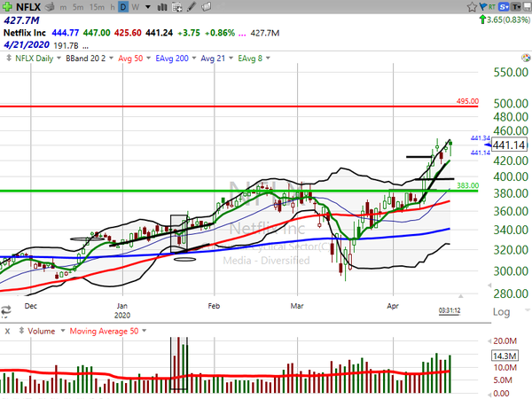Click the +0.86% percent change value
Screen dimensions: 532x399
pos(220,33)
